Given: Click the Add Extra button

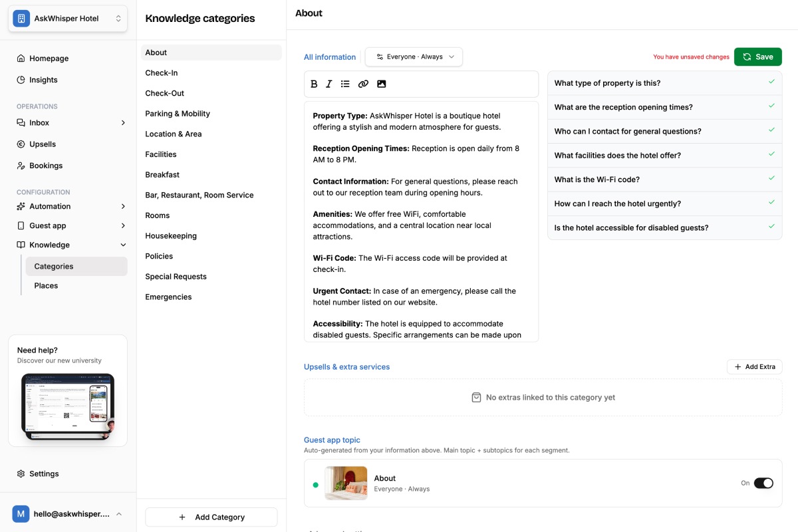Looking at the screenshot, I should 754,367.
